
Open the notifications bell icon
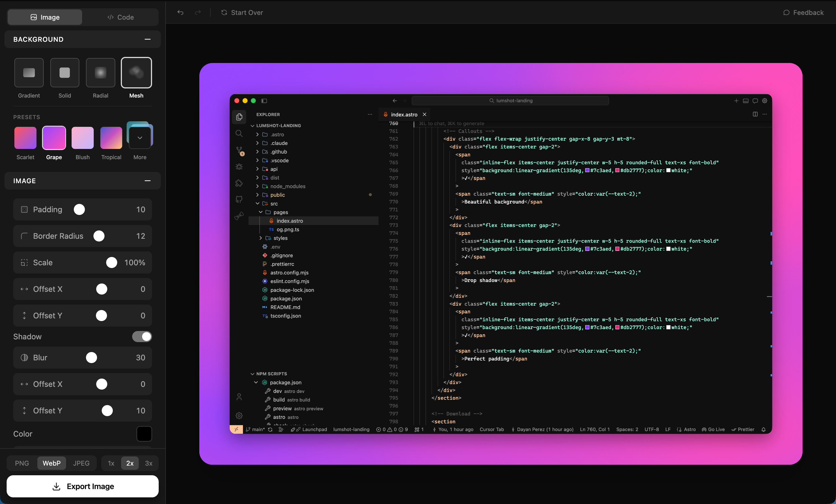[x=764, y=429]
